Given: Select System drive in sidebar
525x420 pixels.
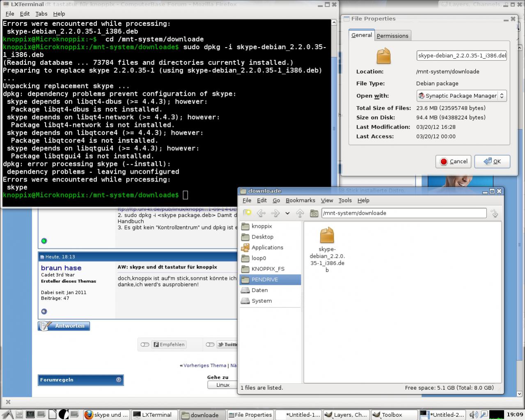Looking at the screenshot, I should 270,301.
